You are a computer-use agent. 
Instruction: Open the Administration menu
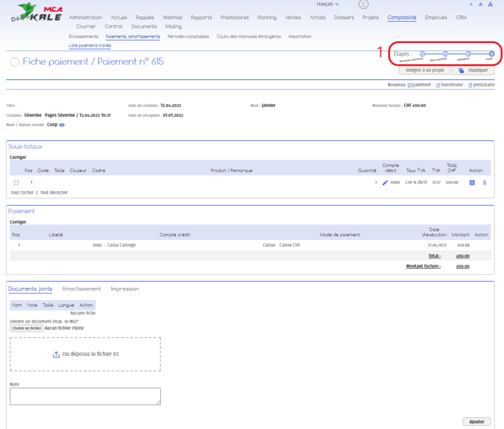pos(85,18)
